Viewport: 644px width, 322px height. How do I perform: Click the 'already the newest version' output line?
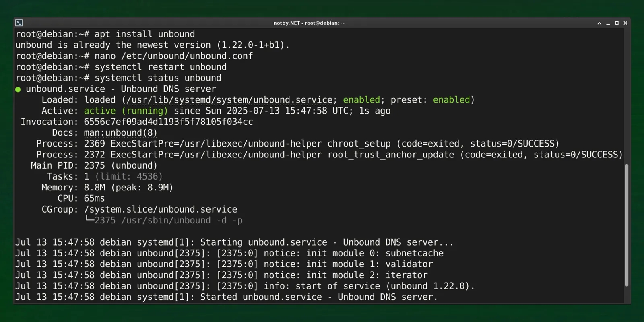(x=153, y=45)
